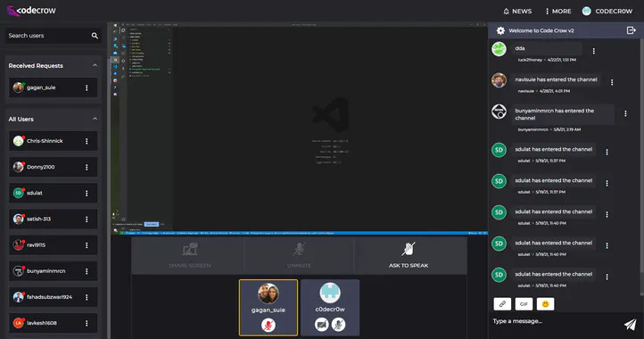Open the emoji picker
Viewport: 644px width, 339px height.
tap(545, 304)
